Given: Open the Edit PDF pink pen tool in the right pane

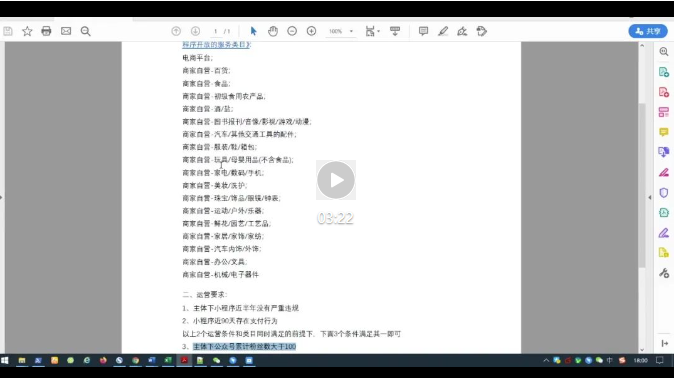Looking at the screenshot, I should [x=664, y=172].
